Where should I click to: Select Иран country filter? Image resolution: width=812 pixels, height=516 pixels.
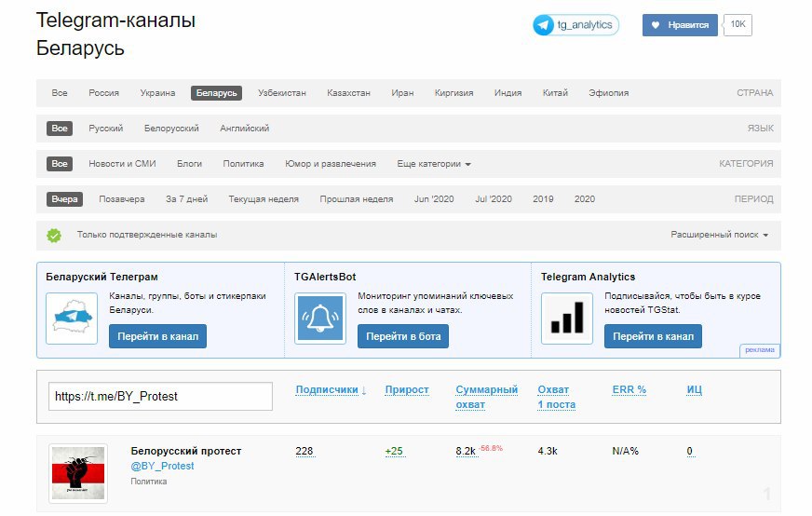coord(402,93)
